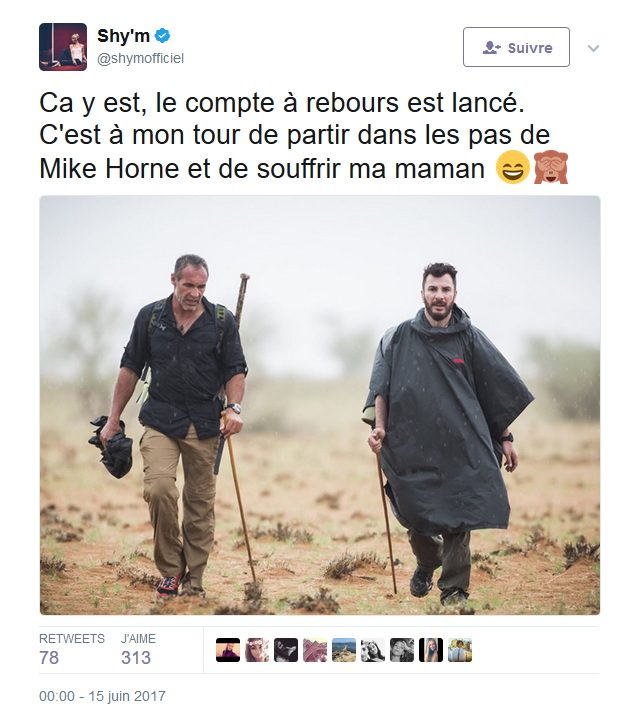Open the third dark black-and-white liker avatar

[286, 650]
